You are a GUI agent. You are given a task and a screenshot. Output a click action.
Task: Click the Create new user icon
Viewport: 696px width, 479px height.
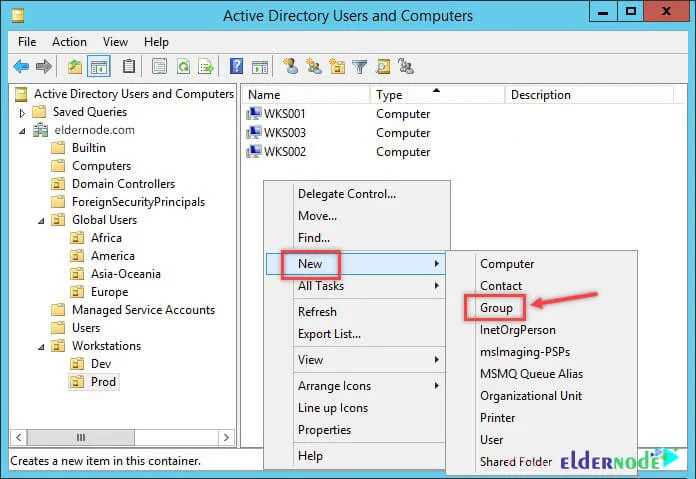click(x=291, y=67)
